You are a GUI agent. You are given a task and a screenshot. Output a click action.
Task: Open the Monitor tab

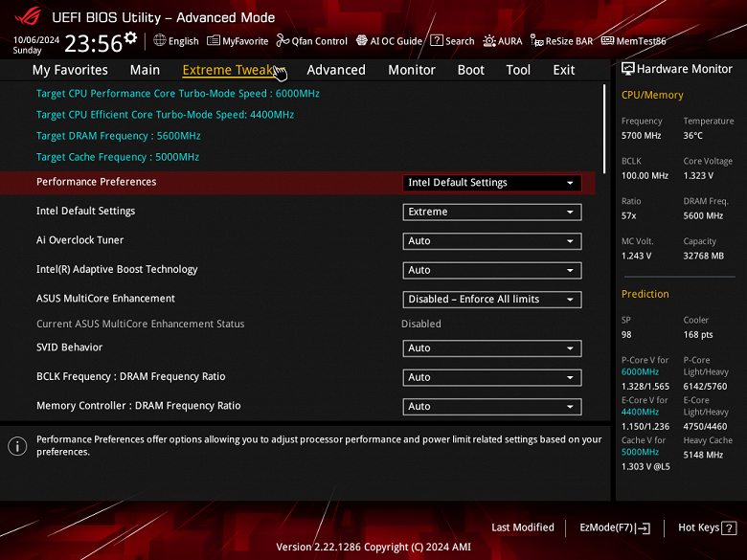click(412, 70)
